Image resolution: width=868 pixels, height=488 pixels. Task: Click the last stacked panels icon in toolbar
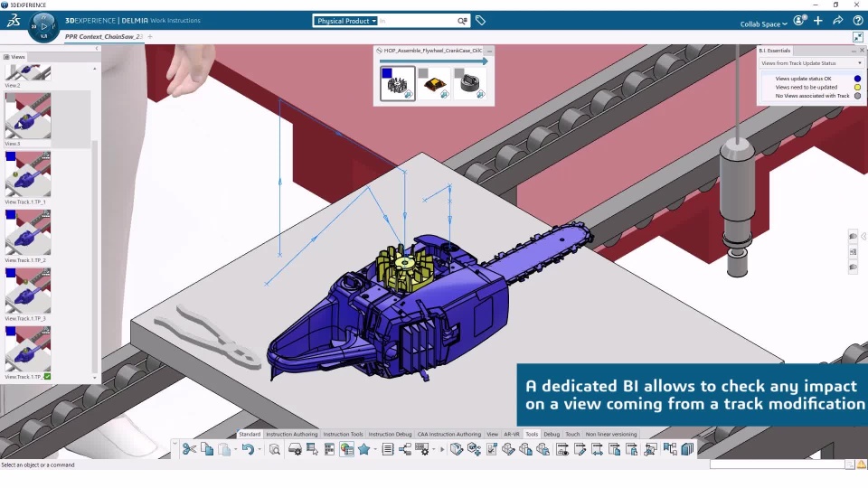point(687,449)
